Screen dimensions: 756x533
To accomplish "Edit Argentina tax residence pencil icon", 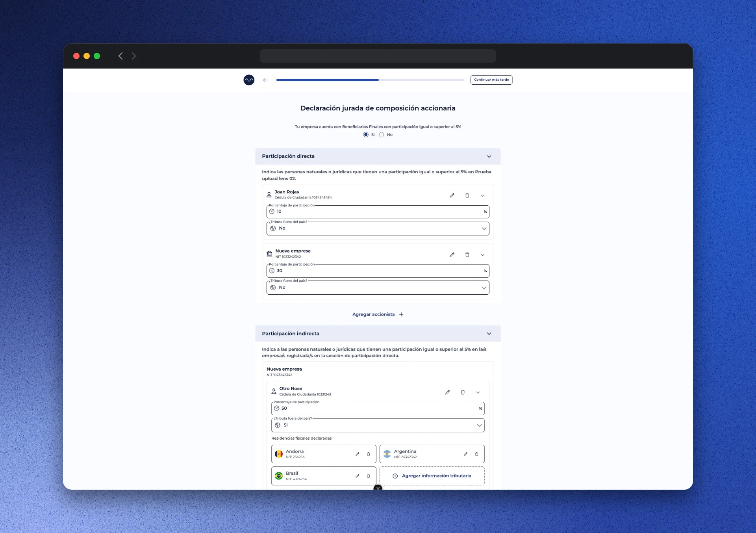I will (x=465, y=454).
